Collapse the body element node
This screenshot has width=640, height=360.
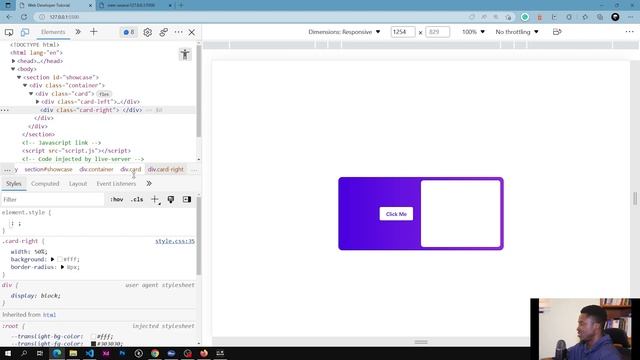click(13, 69)
